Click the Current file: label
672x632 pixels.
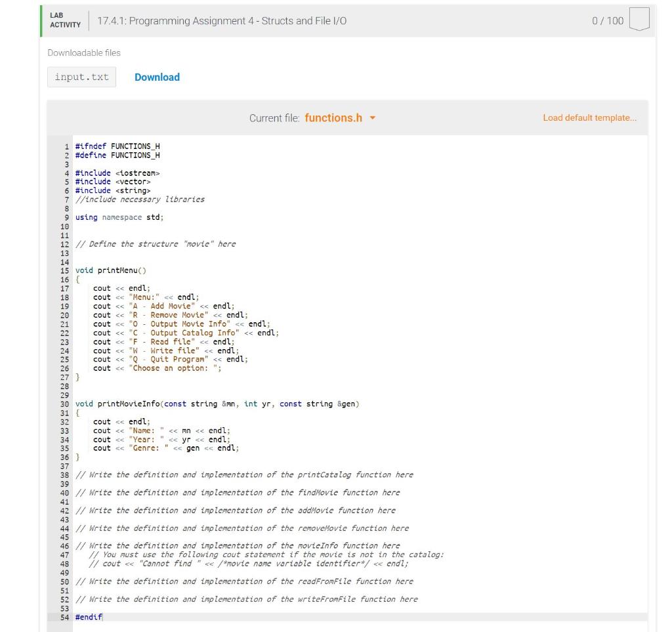point(274,118)
